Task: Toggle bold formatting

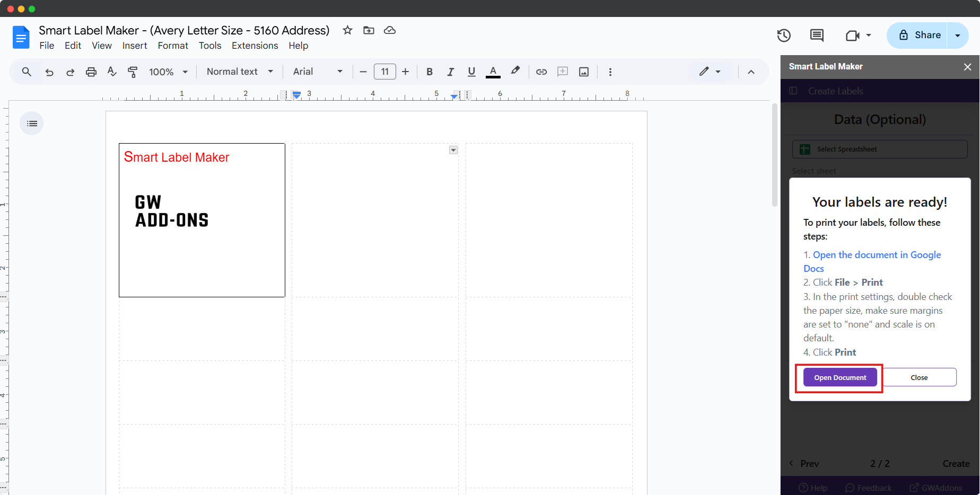Action: [430, 72]
